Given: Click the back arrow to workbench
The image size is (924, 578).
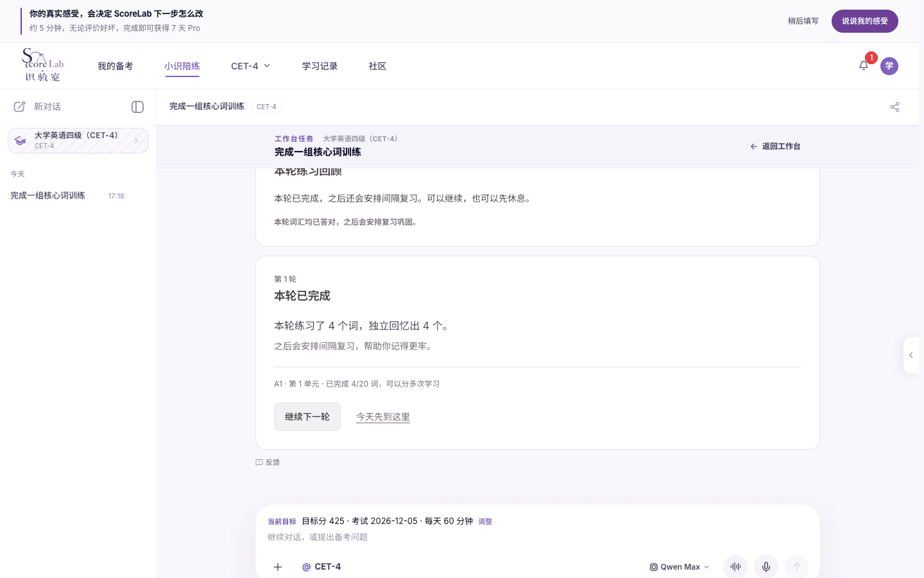Looking at the screenshot, I should click(x=754, y=146).
